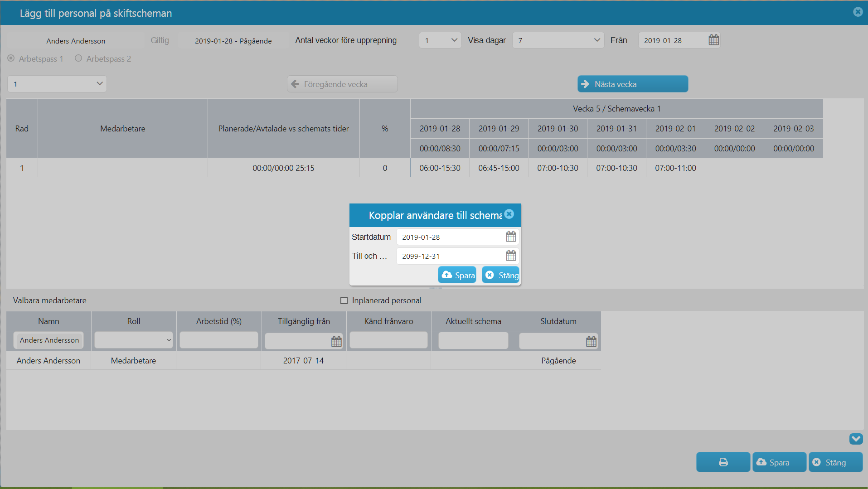Open the schedule week dropdown showing 1
The image size is (868, 489).
coord(57,84)
